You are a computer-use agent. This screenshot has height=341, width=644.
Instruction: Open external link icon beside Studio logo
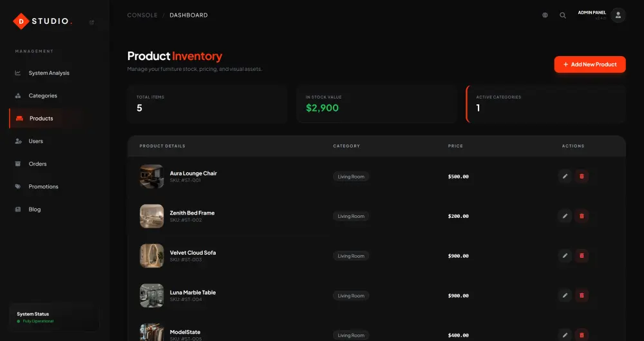coord(91,22)
